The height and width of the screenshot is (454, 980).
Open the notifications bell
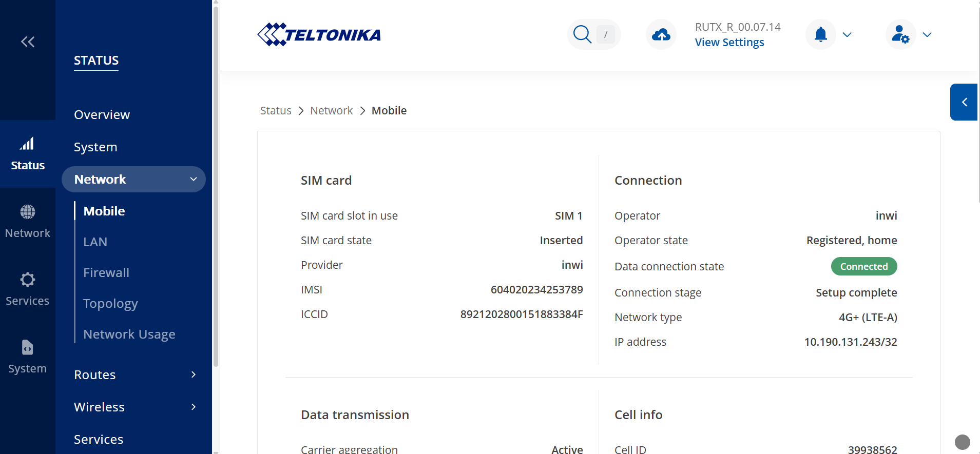pos(821,34)
